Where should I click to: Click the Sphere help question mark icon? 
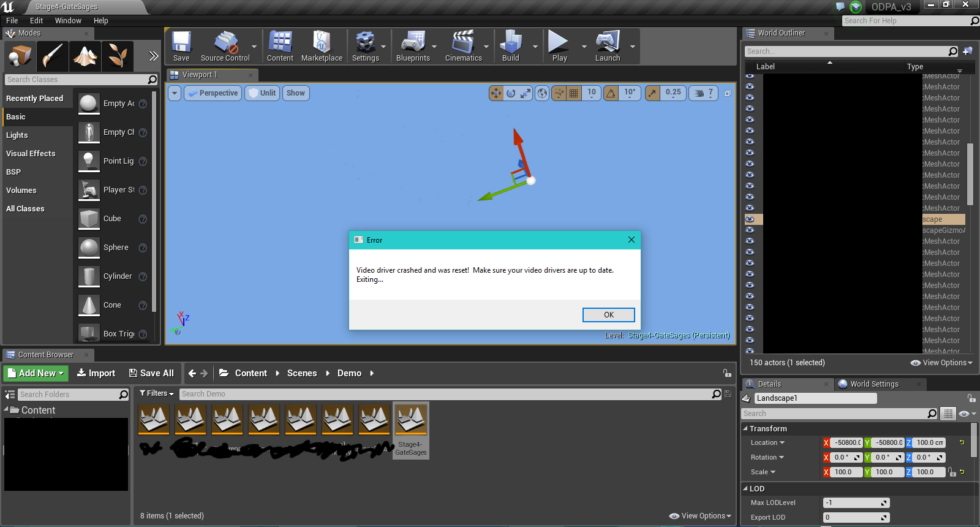143,248
